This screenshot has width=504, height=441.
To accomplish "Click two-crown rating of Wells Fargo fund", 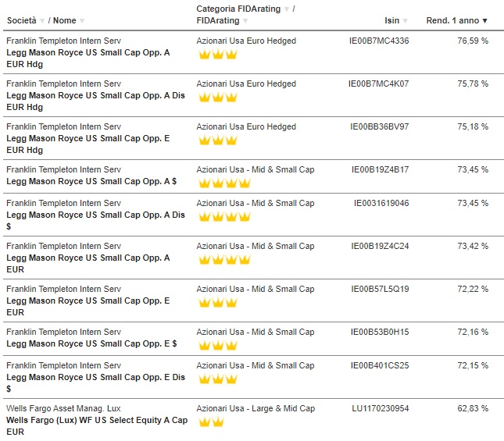I will point(211,421).
